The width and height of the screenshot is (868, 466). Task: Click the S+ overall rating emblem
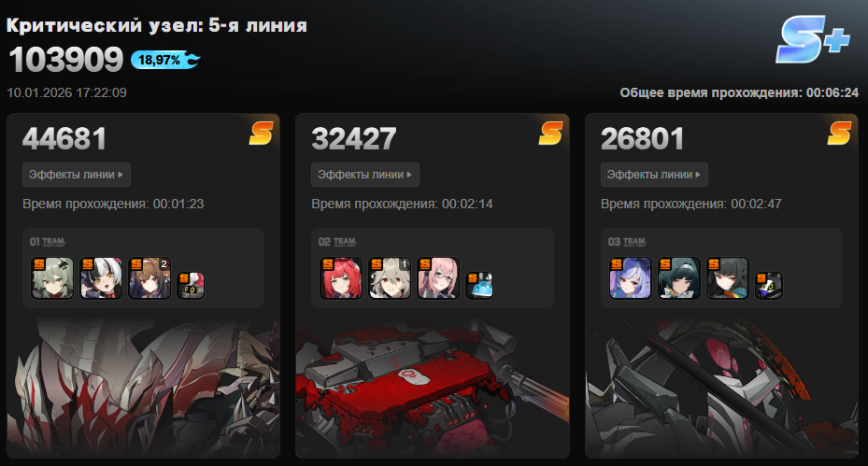813,40
